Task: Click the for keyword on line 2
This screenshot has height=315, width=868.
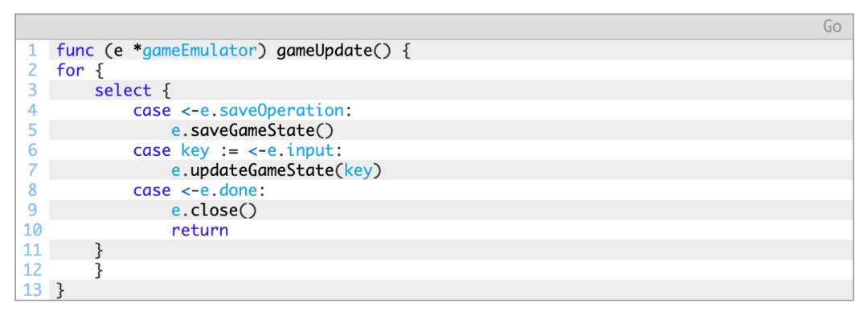Action: [70, 71]
